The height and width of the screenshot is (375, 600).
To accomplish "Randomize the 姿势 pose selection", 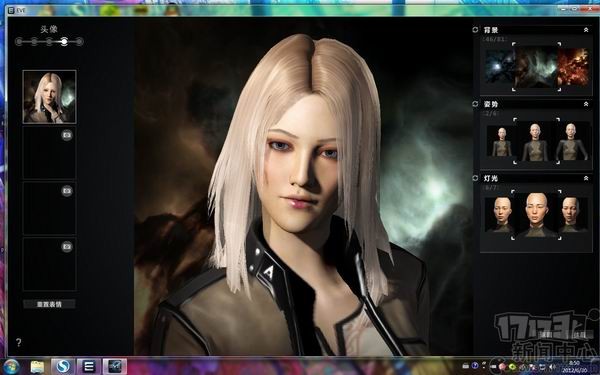I will tap(475, 104).
